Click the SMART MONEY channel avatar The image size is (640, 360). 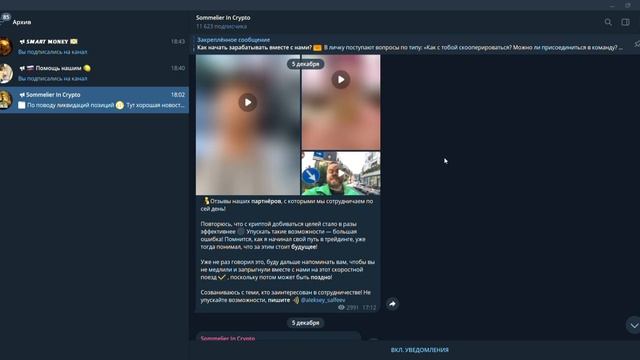pyautogui.click(x=6, y=47)
